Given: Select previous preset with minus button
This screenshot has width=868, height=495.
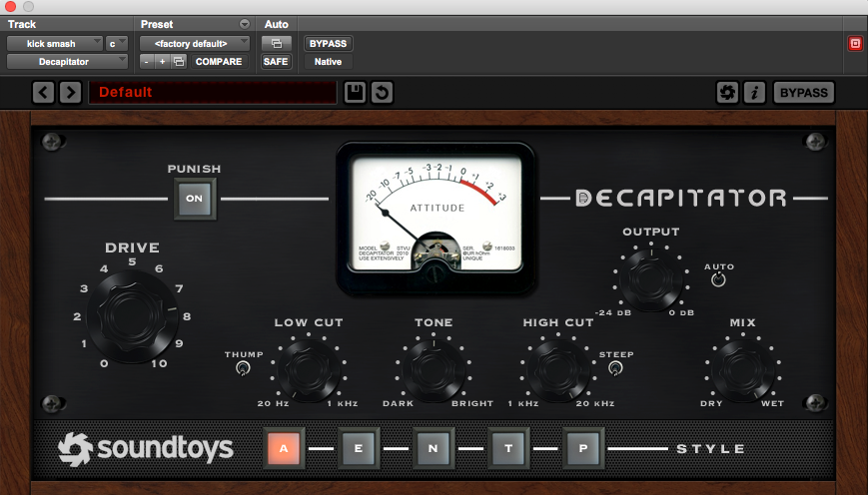Looking at the screenshot, I should [x=146, y=62].
